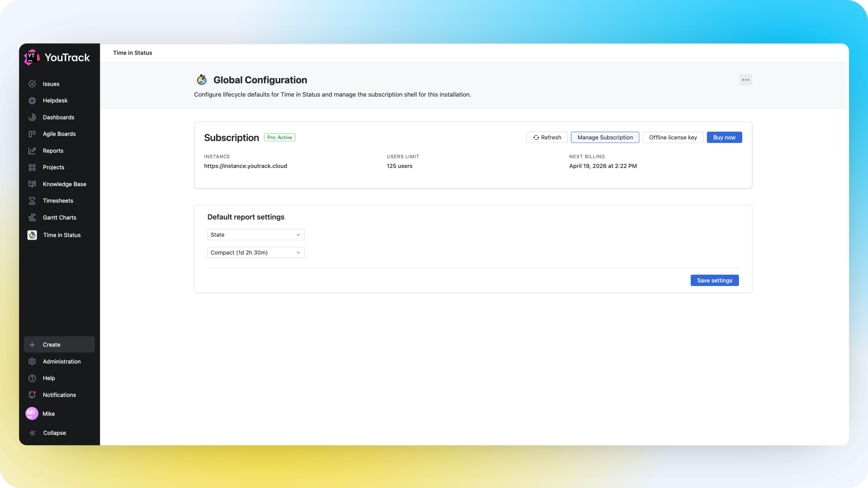Navigate to Reports menu label

pyautogui.click(x=53, y=150)
